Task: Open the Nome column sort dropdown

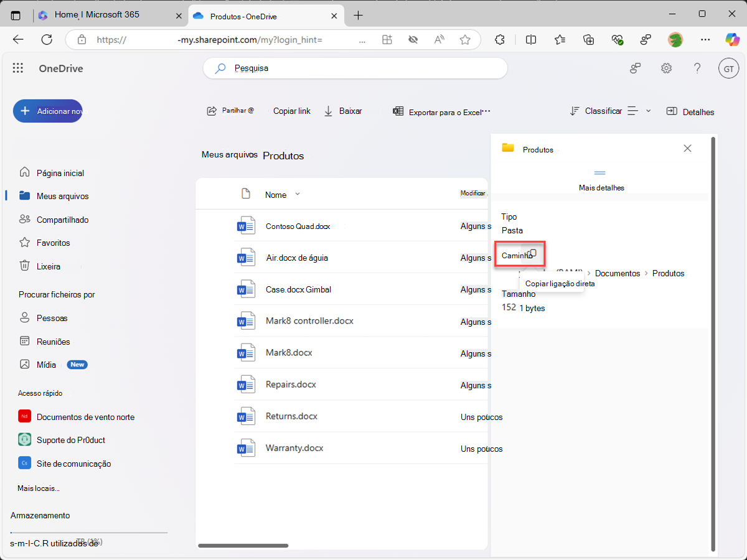Action: pos(297,194)
